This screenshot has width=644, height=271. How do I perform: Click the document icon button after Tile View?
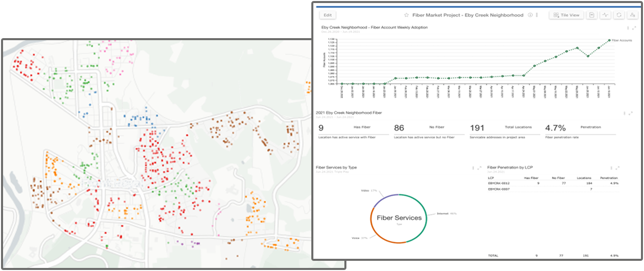pos(592,15)
